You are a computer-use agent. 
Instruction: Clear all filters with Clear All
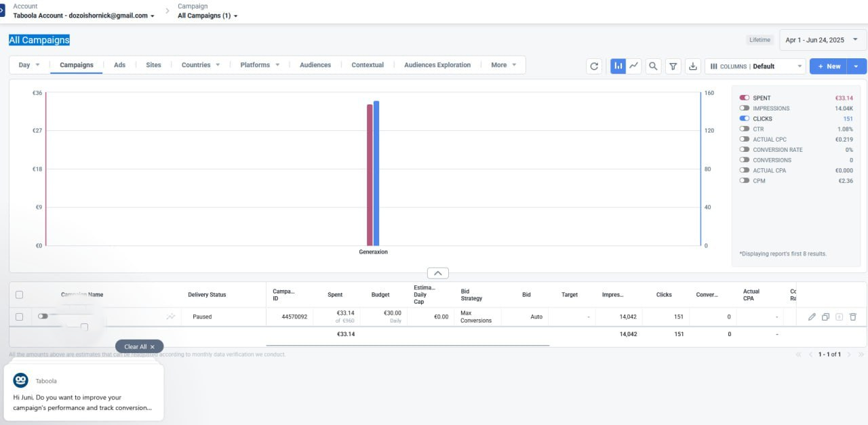[139, 346]
